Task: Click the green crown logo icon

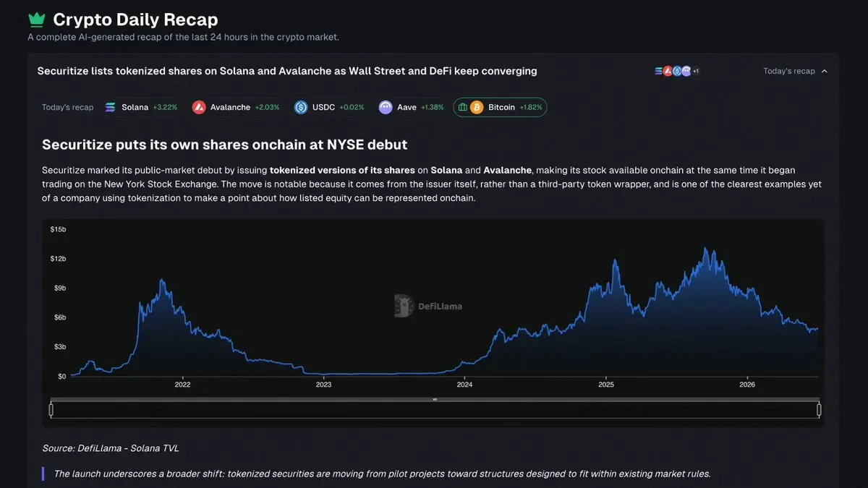Action: coord(36,20)
